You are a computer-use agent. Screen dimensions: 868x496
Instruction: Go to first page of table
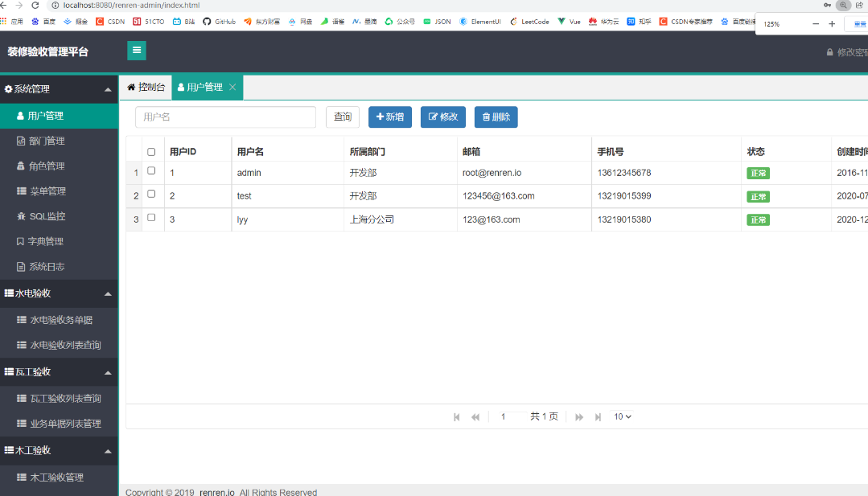pos(457,417)
